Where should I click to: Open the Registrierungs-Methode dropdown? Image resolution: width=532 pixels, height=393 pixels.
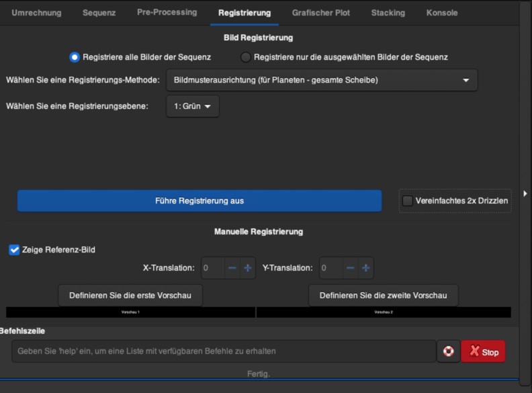321,80
